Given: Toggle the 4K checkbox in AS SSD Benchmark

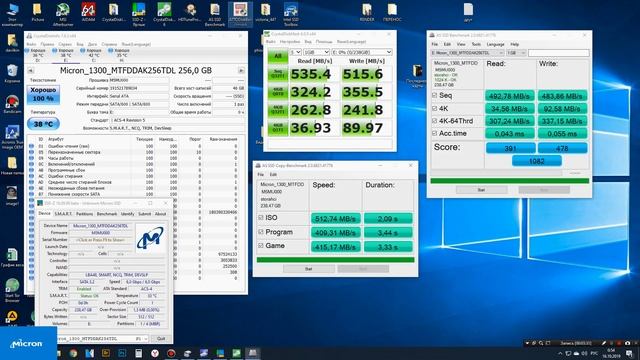Looking at the screenshot, I should click(434, 109).
